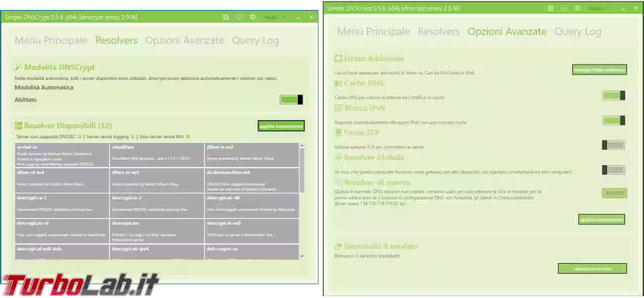Viewport: 644px width, 298px height.
Task: Click the Resolver Disponibili section icon
Action: click(x=18, y=126)
